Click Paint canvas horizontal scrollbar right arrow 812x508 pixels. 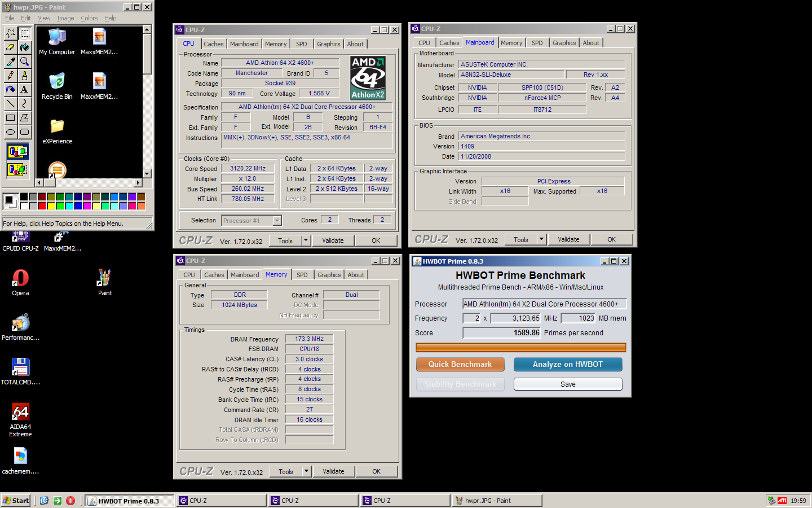pyautogui.click(x=138, y=182)
